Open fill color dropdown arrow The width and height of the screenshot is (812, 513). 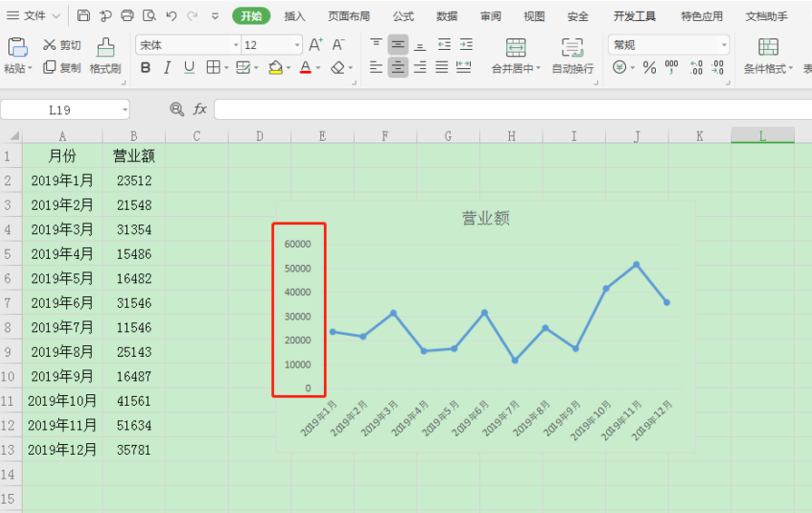click(289, 68)
